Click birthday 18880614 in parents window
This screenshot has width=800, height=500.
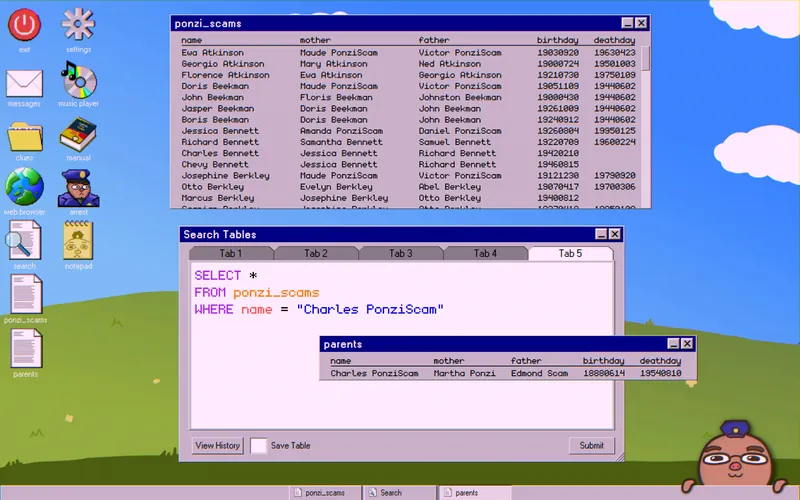(x=604, y=373)
